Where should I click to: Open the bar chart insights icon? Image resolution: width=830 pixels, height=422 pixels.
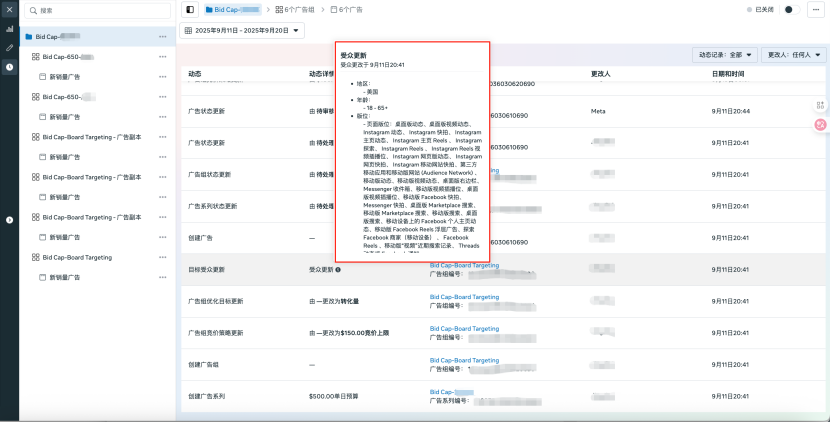point(10,29)
